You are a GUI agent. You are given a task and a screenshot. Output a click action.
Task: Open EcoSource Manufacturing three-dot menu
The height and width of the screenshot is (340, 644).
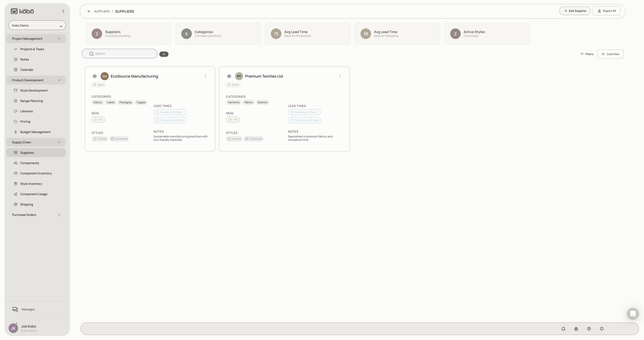205,76
